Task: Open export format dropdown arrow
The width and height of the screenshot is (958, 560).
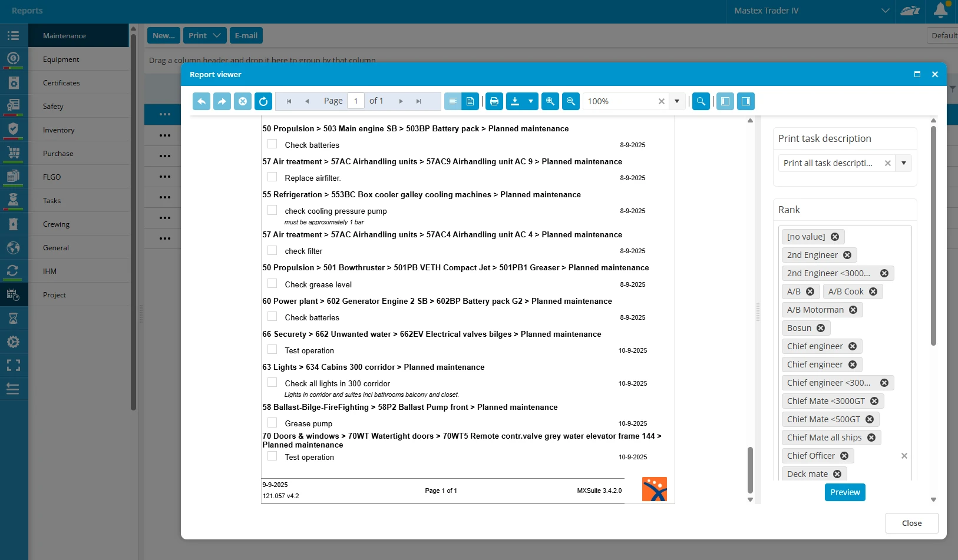Action: (530, 101)
